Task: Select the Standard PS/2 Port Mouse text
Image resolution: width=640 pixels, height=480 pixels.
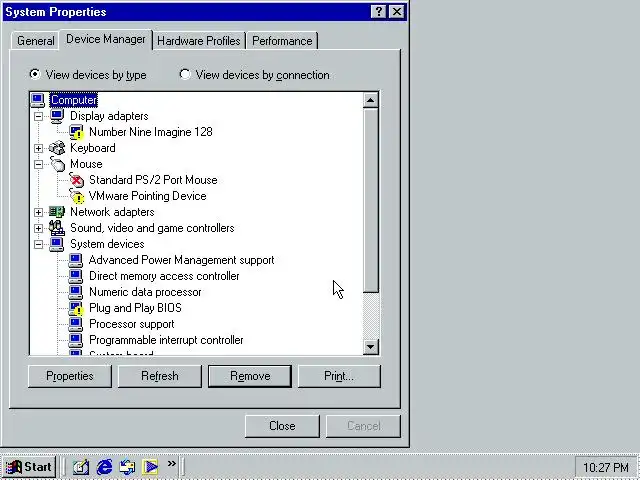Action: [x=153, y=180]
